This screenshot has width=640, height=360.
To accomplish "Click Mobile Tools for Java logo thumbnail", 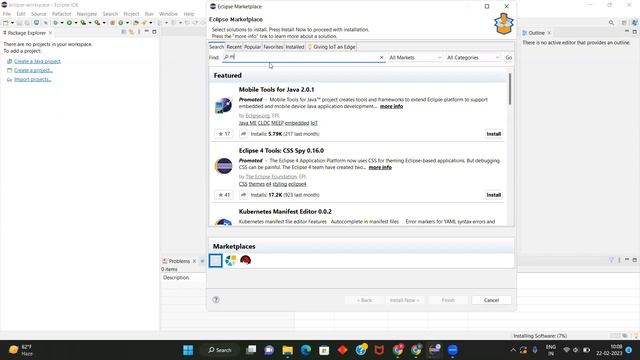I will click(x=223, y=105).
